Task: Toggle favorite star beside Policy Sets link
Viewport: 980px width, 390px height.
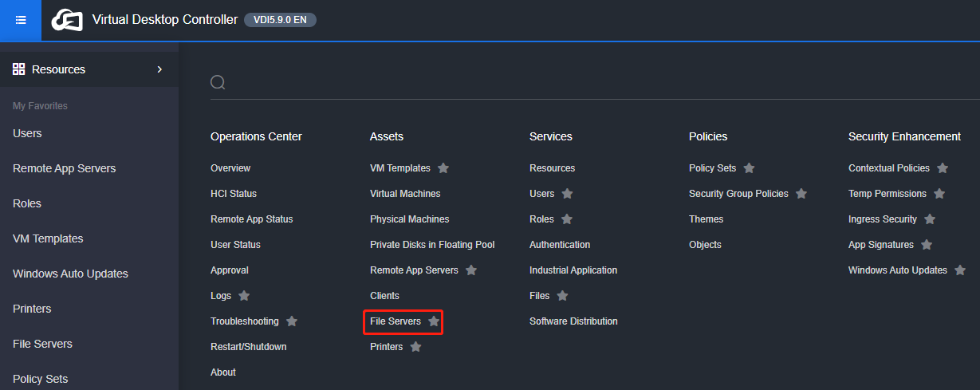Action: coord(749,168)
